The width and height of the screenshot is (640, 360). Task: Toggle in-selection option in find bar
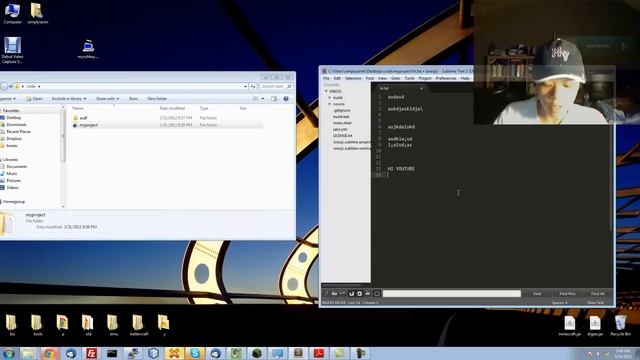[368, 293]
